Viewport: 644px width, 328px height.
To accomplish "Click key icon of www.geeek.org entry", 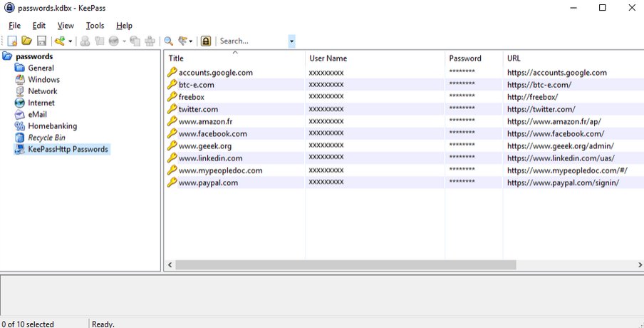I will pyautogui.click(x=172, y=146).
